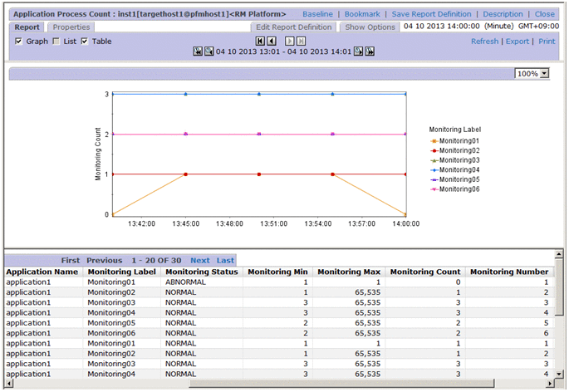Click the next-page arrow icon
The image size is (569, 392).
(290, 41)
